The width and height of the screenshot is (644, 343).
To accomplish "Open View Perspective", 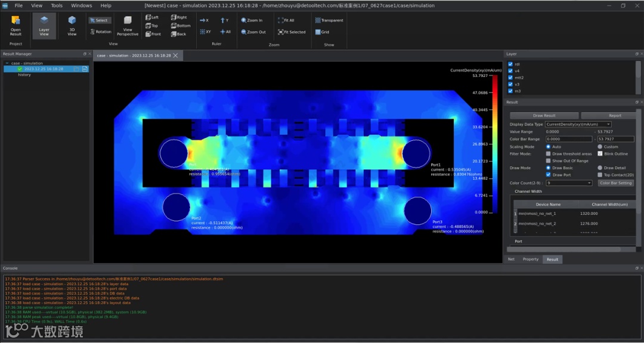I will coord(127,25).
